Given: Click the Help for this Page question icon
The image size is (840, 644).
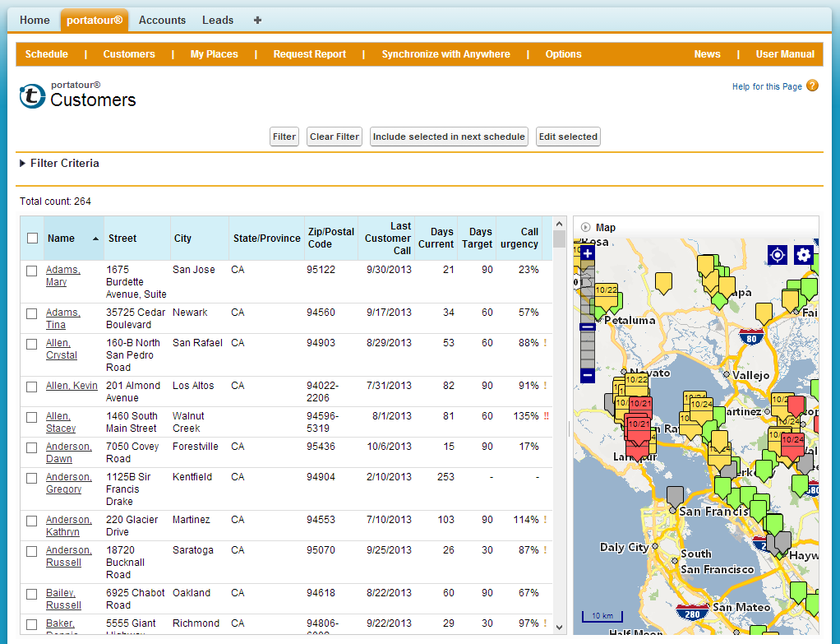Looking at the screenshot, I should point(812,86).
